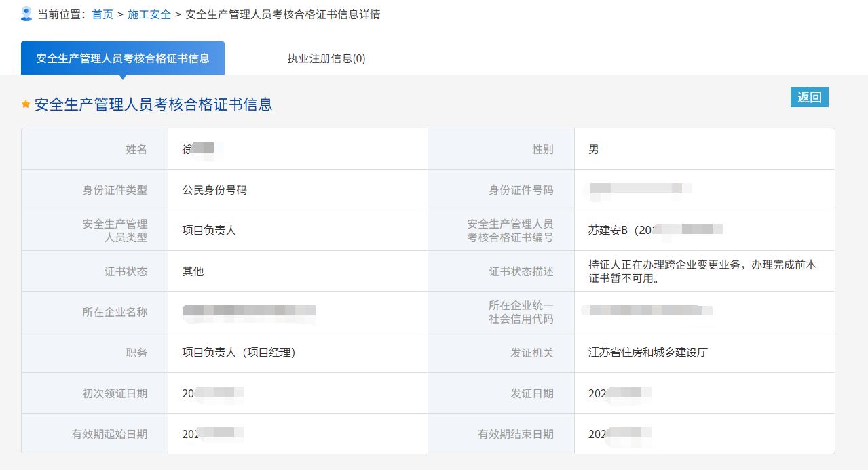
Task: Click the gender value 男
Action: (x=594, y=149)
